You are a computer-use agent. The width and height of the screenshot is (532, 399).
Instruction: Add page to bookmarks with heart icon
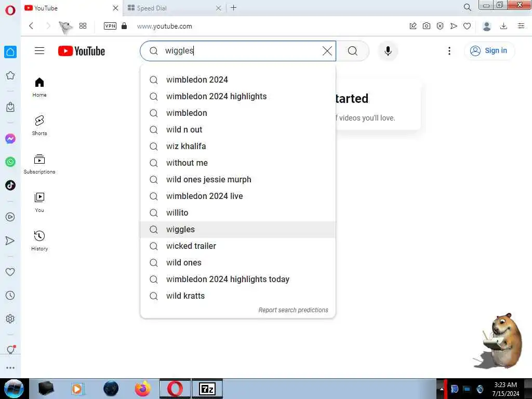(467, 26)
